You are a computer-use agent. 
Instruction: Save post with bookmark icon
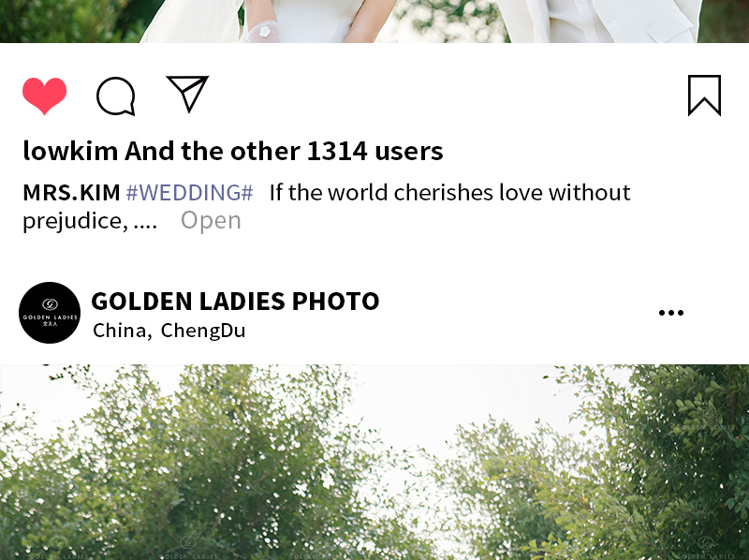click(704, 96)
